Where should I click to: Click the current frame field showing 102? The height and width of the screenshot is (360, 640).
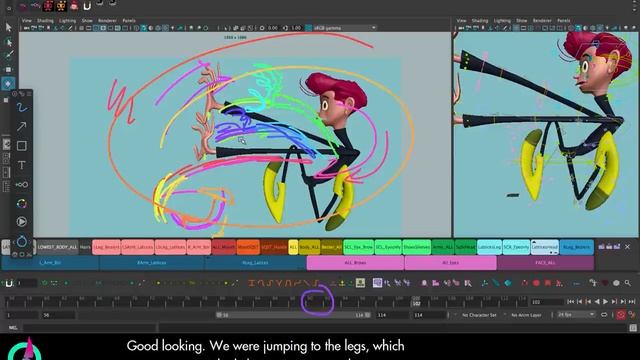click(546, 302)
